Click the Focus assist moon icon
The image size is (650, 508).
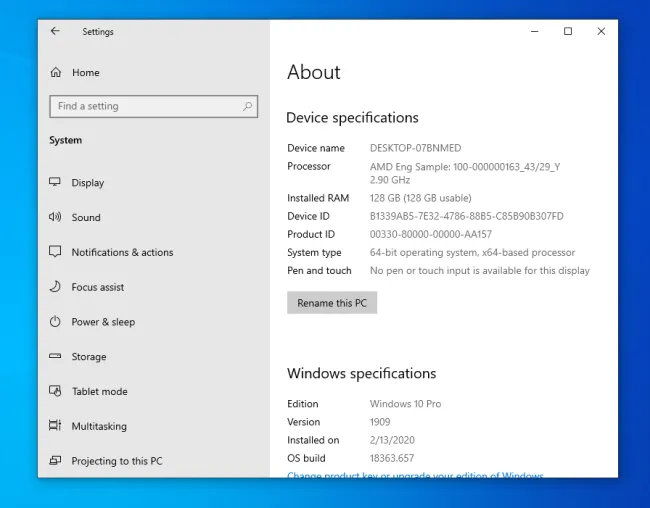[x=56, y=287]
